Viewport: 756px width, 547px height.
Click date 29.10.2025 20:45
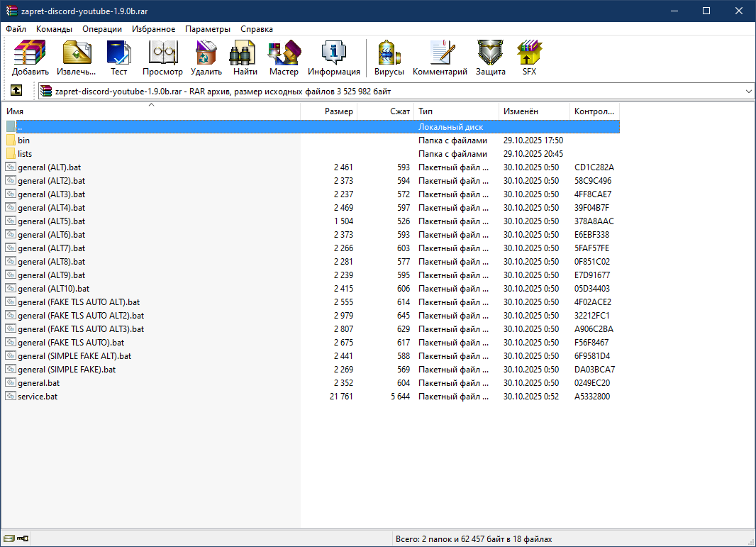click(533, 154)
